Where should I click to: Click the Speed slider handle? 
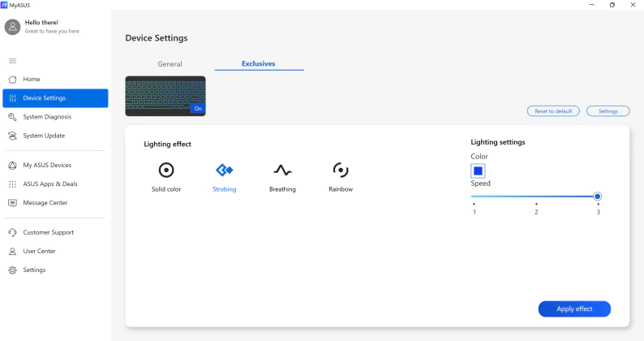point(598,196)
